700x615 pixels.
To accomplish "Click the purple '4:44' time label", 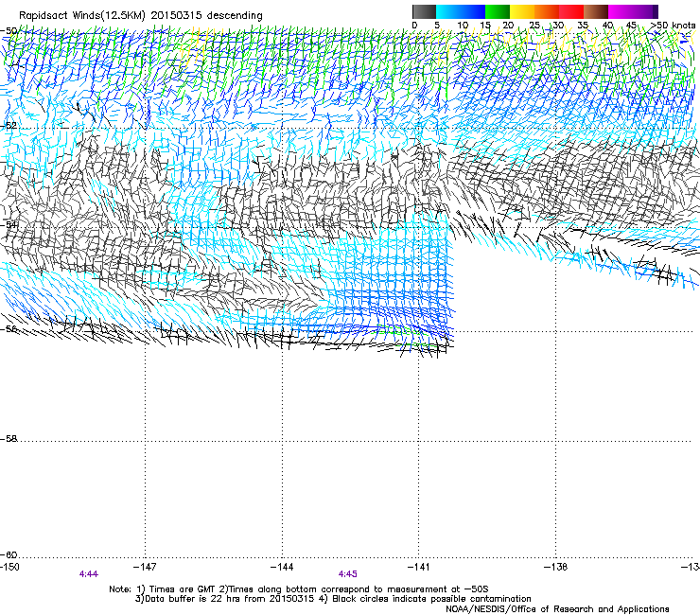I will click(x=89, y=574).
